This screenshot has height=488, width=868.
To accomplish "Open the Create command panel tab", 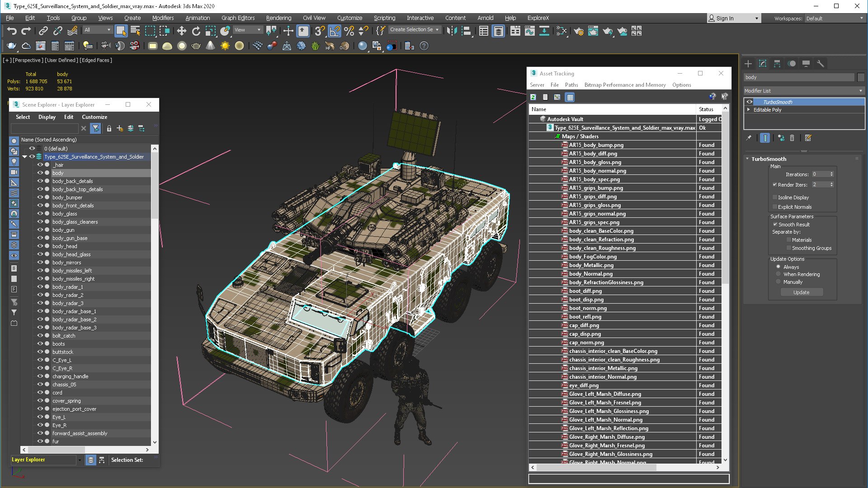I will click(x=748, y=64).
